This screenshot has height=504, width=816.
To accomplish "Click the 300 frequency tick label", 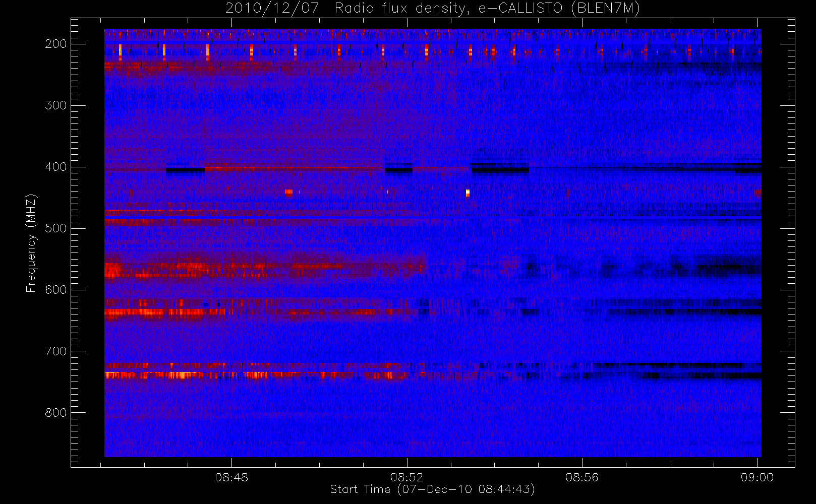I will 56,105.
